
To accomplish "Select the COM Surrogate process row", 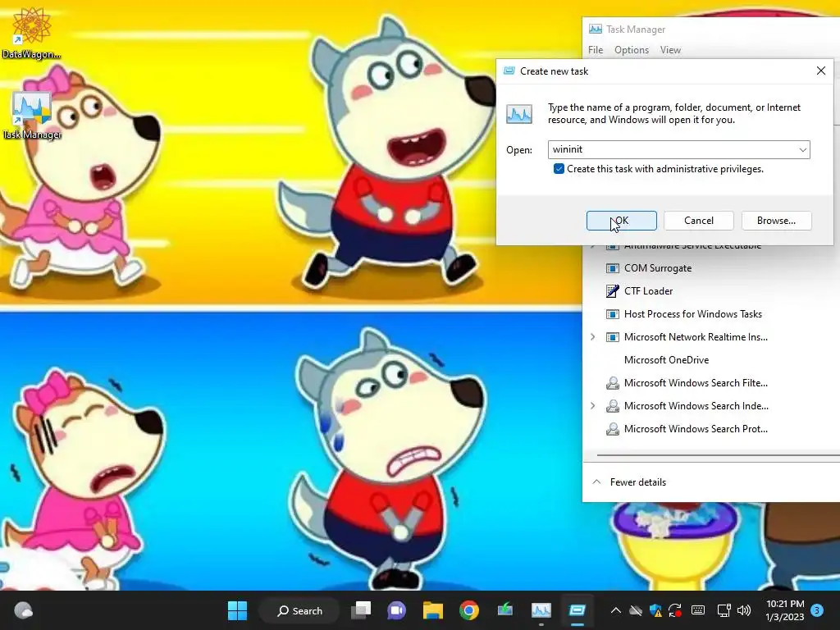I will (711, 268).
